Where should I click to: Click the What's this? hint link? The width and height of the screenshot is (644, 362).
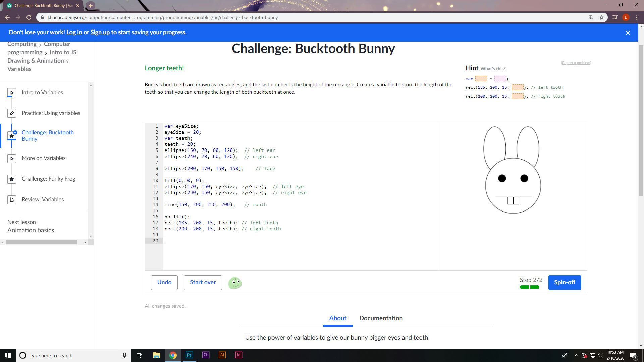click(493, 69)
